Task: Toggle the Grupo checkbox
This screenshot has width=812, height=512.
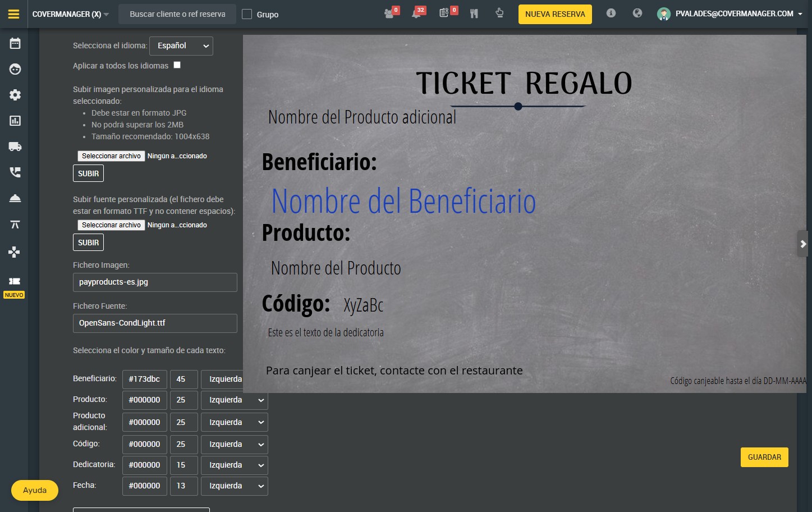Action: tap(247, 14)
